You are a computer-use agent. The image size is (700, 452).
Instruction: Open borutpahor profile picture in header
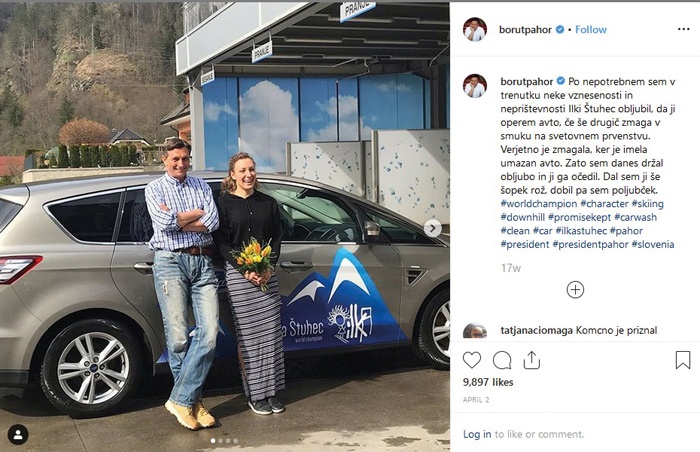(x=475, y=29)
